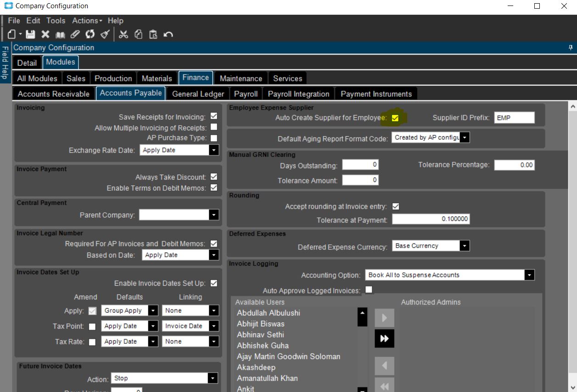This screenshot has height=392, width=577.
Task: Click the paperclip Attachments icon
Action: click(x=75, y=34)
